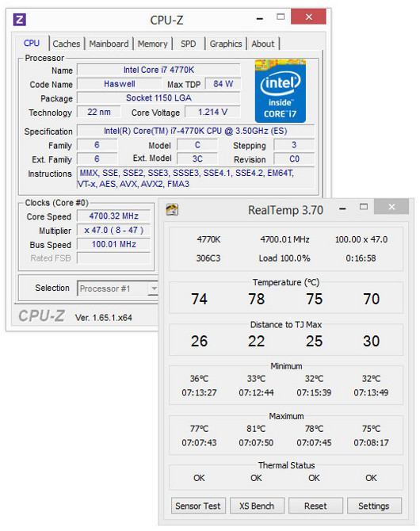Click the Sensor Test button
The height and width of the screenshot is (531, 420).
click(198, 506)
